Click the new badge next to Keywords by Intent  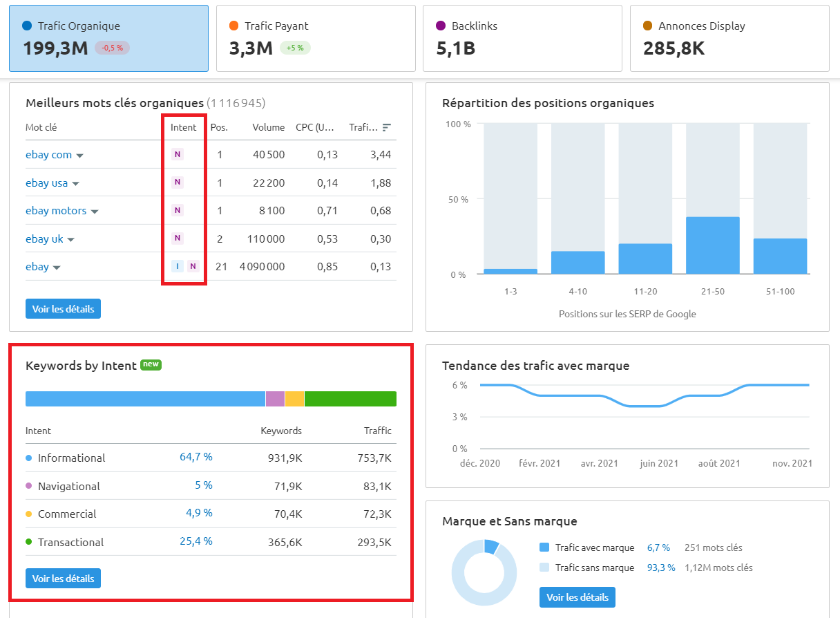tap(151, 365)
